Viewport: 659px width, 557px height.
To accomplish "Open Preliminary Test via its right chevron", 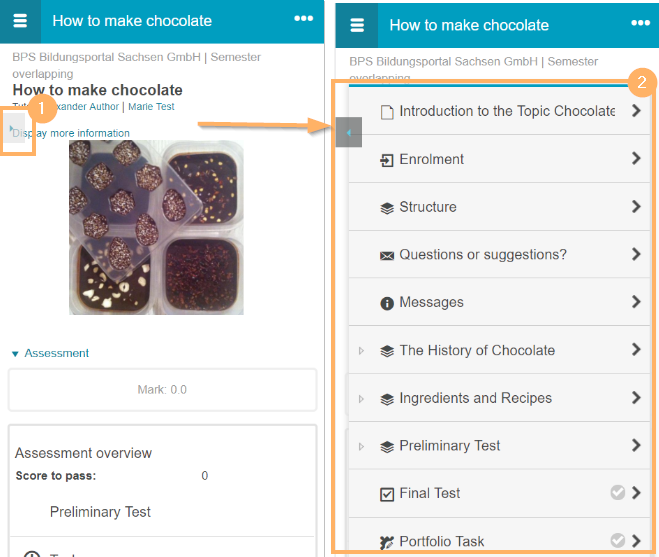I will pos(636,446).
